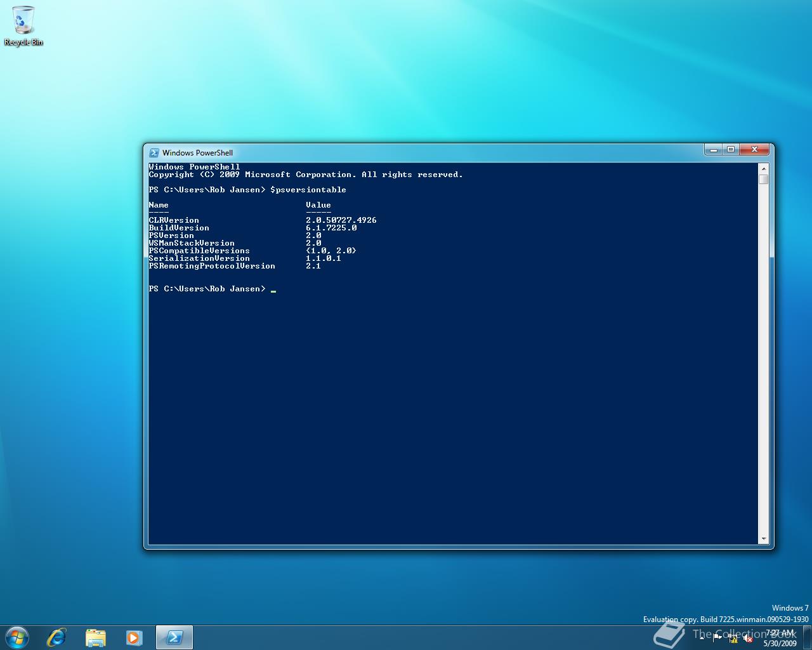Click the PSCompatibleVersions row name
This screenshot has height=650, width=812.
(199, 251)
